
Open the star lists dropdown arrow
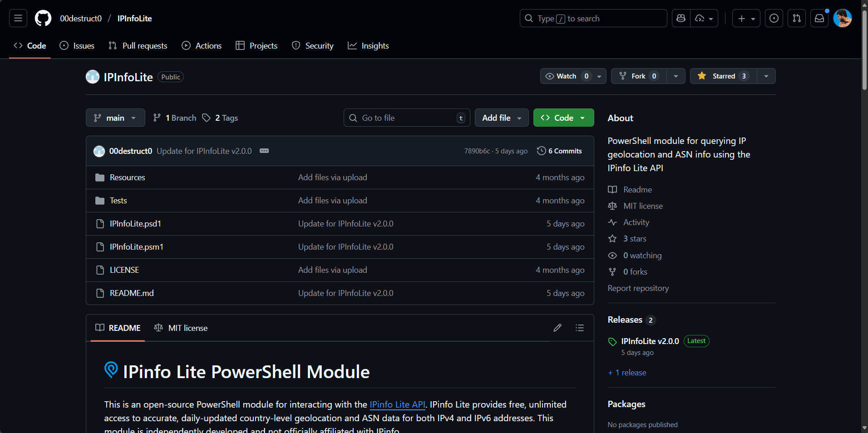pyautogui.click(x=766, y=76)
